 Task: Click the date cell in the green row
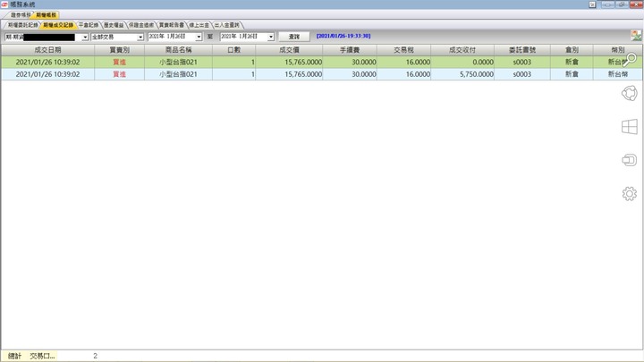click(x=47, y=62)
